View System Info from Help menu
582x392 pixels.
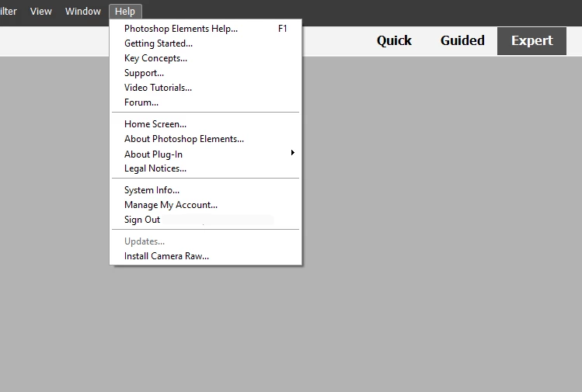(x=206, y=190)
